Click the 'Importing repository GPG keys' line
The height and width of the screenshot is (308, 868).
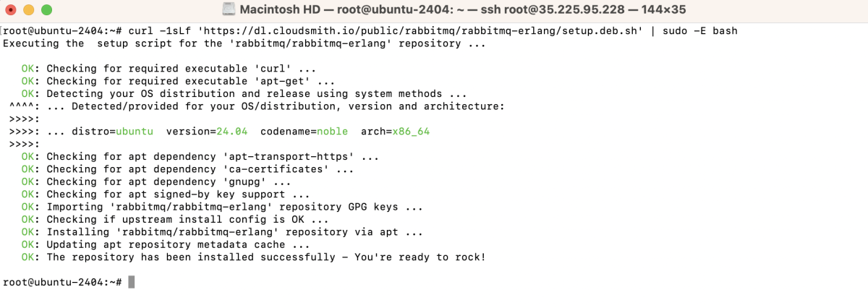pyautogui.click(x=222, y=207)
